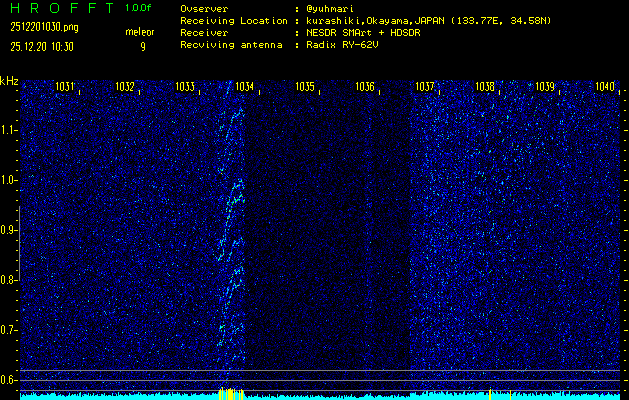The image size is (629, 400).
Task: Click the kHz axis unit label
Action: pyautogui.click(x=9, y=81)
